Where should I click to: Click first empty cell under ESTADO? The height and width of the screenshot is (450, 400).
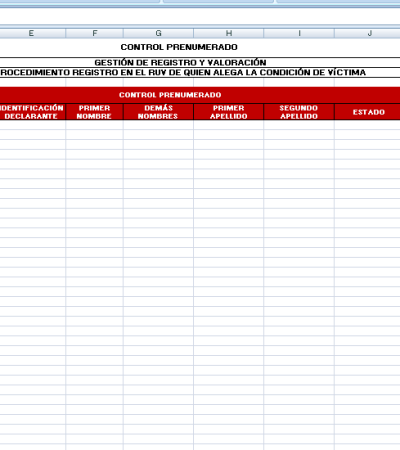coord(367,125)
